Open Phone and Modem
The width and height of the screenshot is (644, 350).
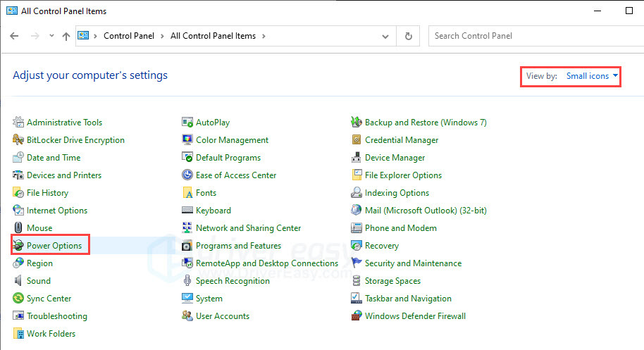(401, 227)
